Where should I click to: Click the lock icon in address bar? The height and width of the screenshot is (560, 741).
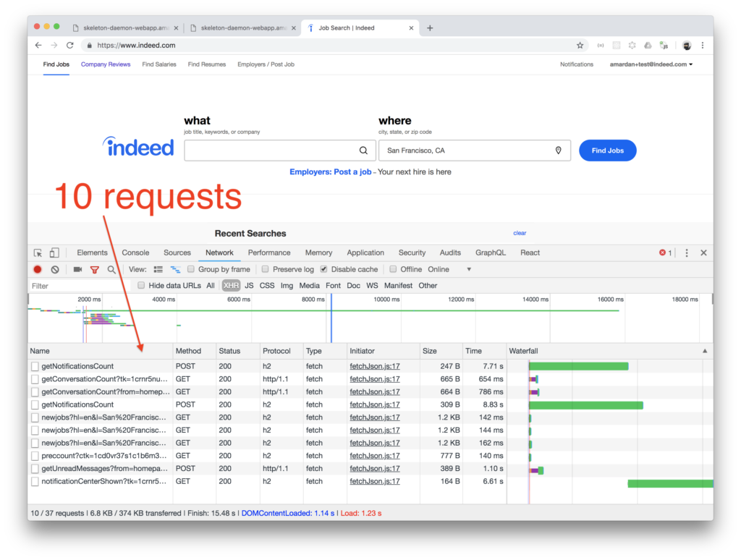coord(89,46)
